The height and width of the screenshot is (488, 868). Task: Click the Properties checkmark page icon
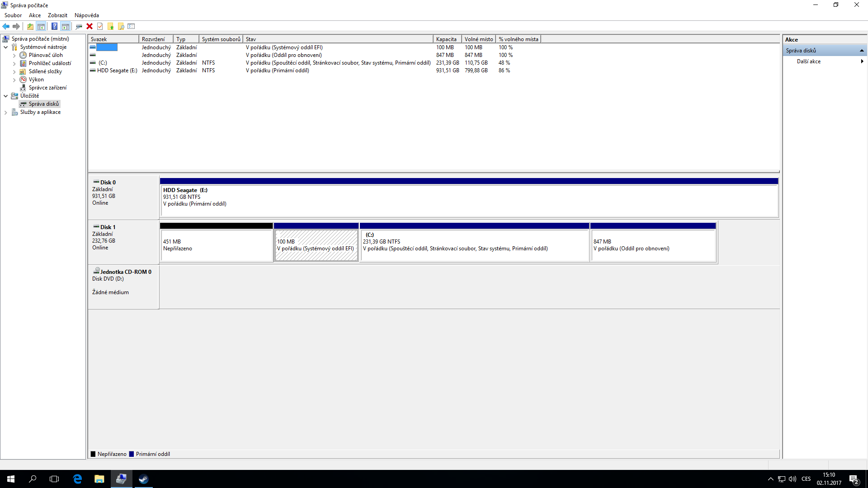(100, 26)
